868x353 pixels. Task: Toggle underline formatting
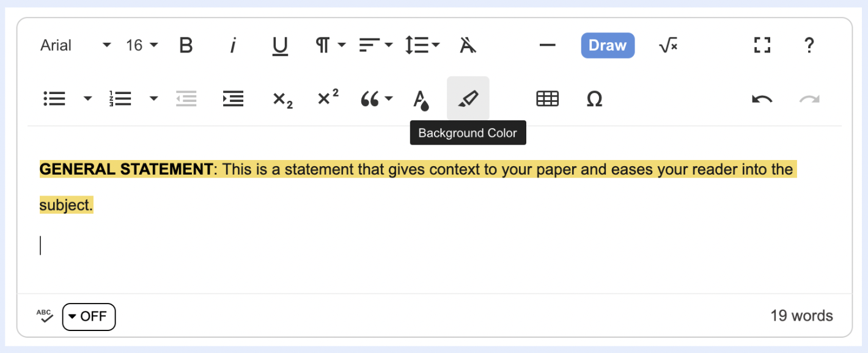(280, 46)
